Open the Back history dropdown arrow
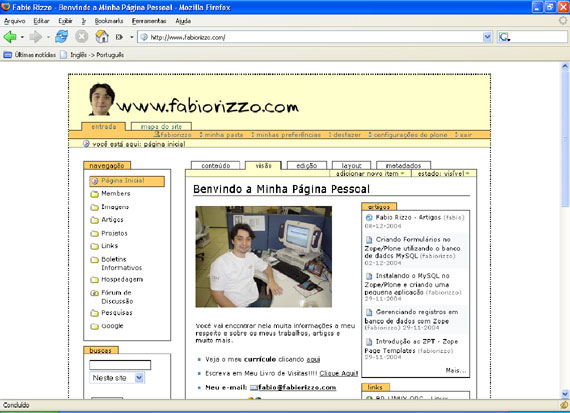Viewport: 570px width, 413px height. pos(22,37)
